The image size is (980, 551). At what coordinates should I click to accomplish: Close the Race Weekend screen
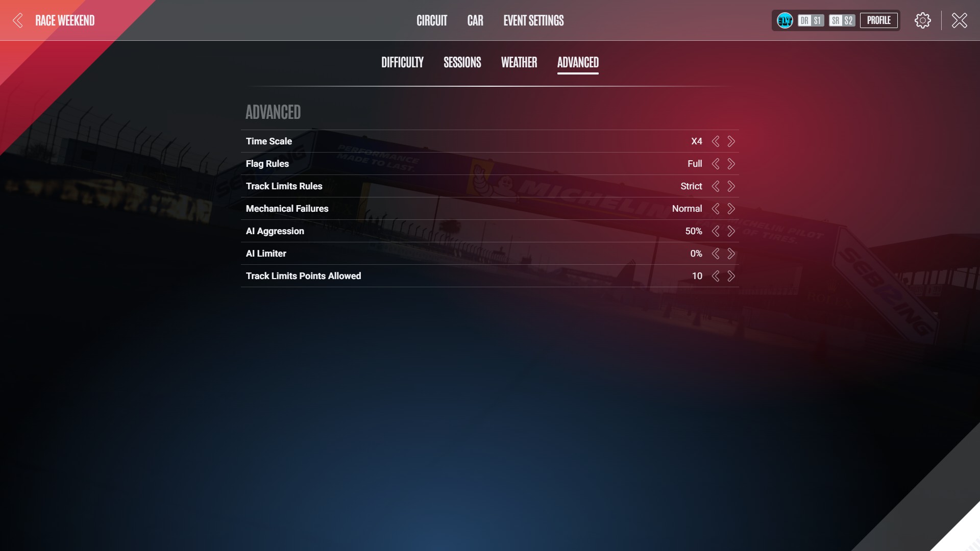pos(959,20)
